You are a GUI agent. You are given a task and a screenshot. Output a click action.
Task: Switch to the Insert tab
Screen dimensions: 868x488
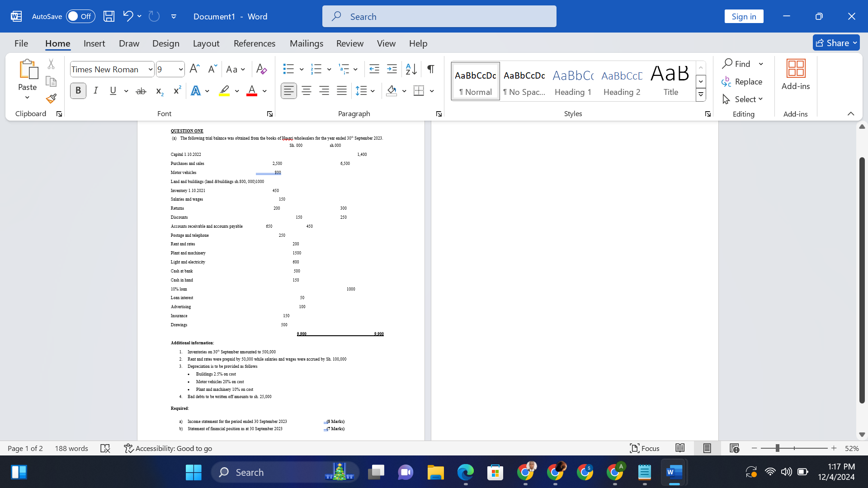click(x=94, y=43)
